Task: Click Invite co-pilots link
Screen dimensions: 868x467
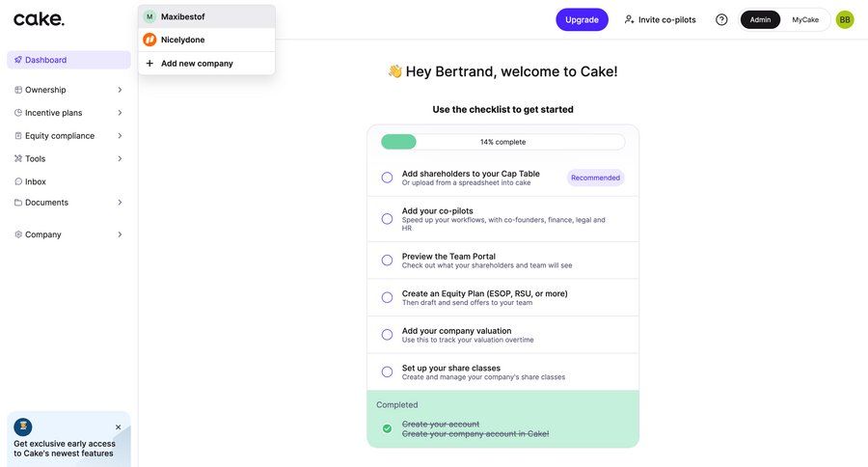Action: click(x=660, y=19)
